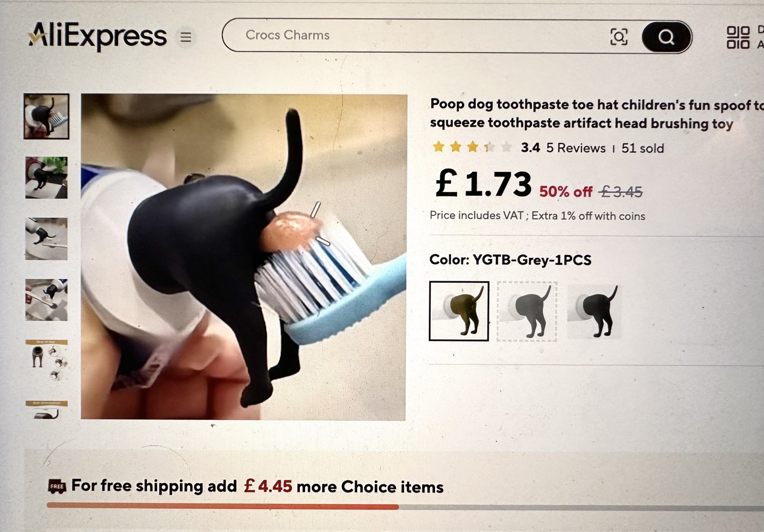
Task: Click the image search camera icon
Action: point(619,36)
